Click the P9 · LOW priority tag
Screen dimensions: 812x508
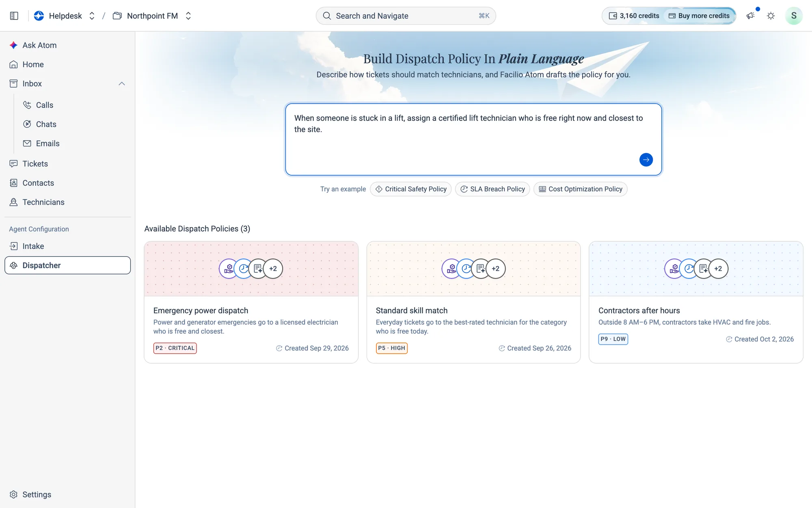[x=613, y=339]
